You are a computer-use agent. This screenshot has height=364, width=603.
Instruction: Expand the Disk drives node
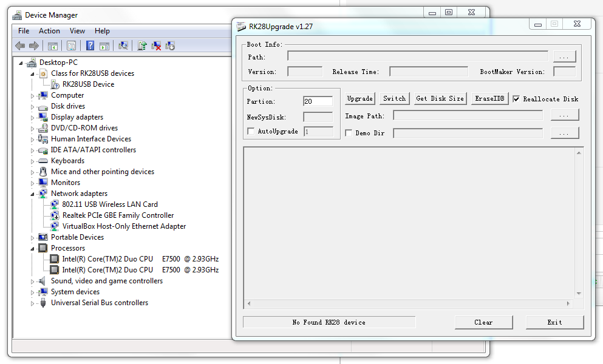(33, 106)
